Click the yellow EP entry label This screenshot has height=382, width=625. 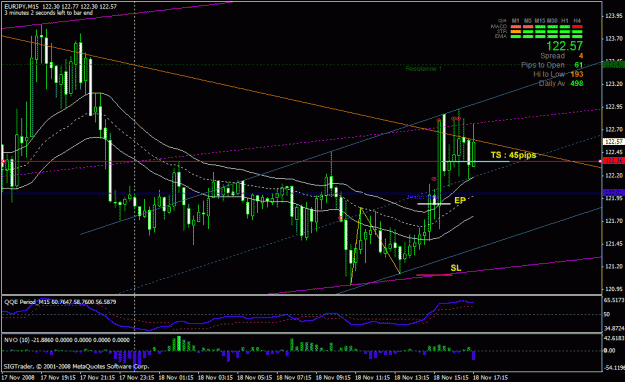point(460,200)
